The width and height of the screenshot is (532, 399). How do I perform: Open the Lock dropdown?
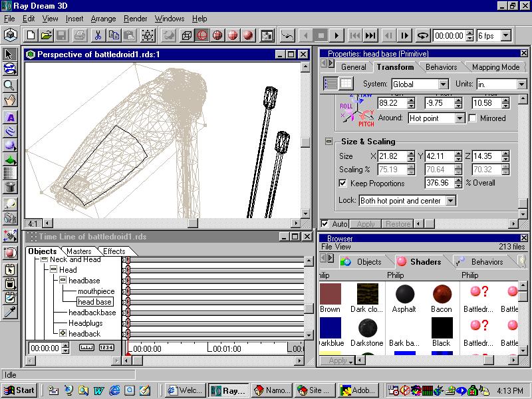(x=451, y=201)
